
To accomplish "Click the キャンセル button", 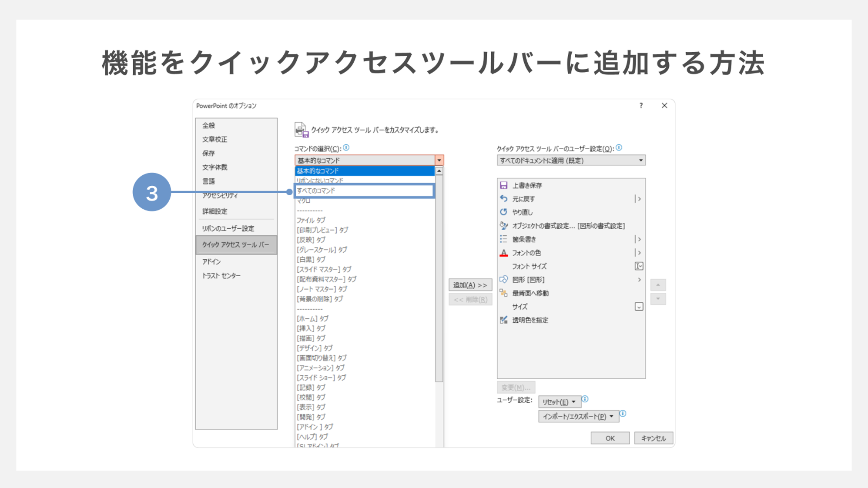I will pyautogui.click(x=654, y=438).
